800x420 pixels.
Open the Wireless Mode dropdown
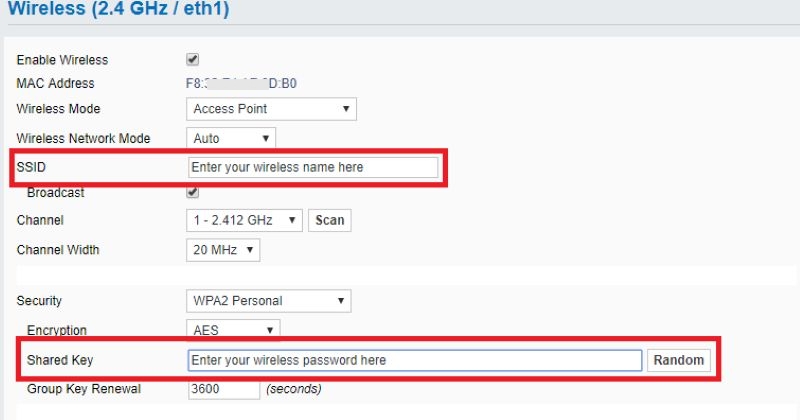pos(271,109)
